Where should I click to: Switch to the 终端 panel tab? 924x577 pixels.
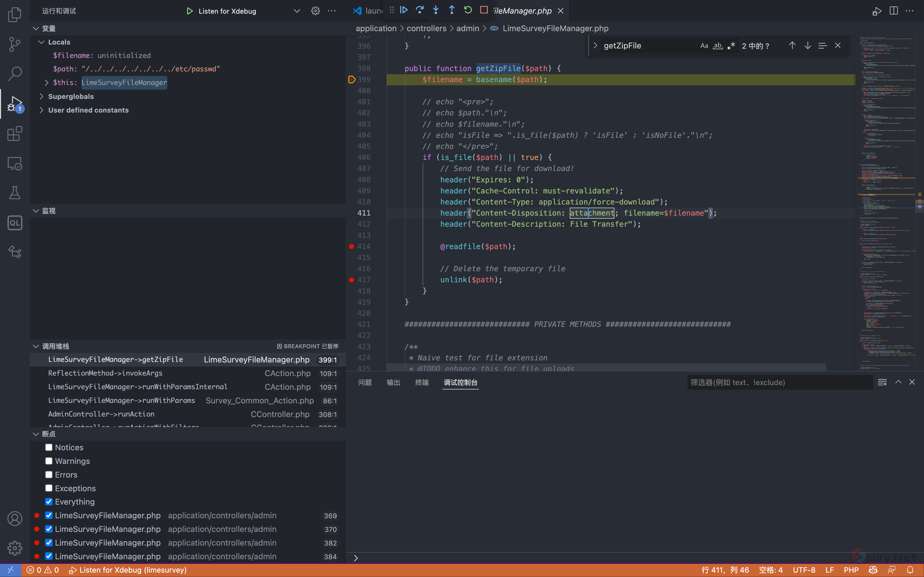[x=422, y=382]
